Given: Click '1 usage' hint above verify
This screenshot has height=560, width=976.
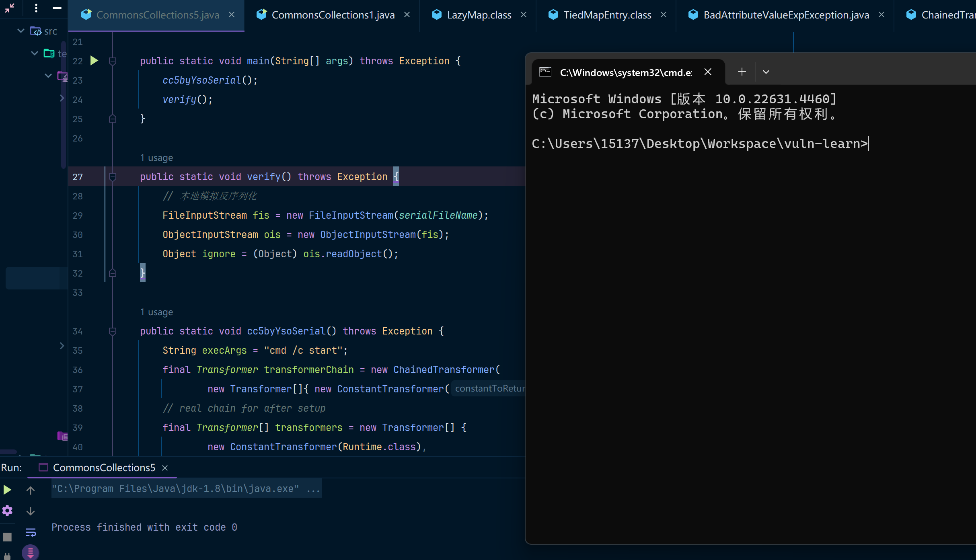Looking at the screenshot, I should (156, 158).
